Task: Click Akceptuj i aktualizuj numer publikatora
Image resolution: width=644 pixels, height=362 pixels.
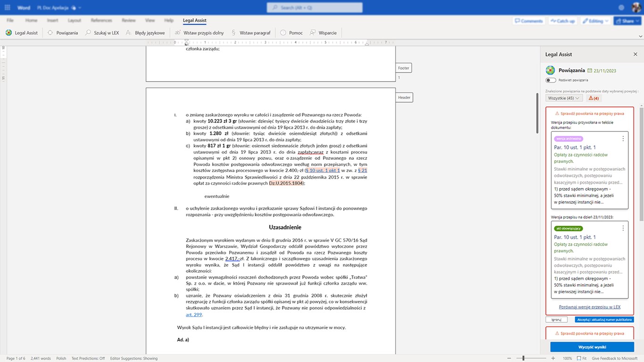Action: 604,320
